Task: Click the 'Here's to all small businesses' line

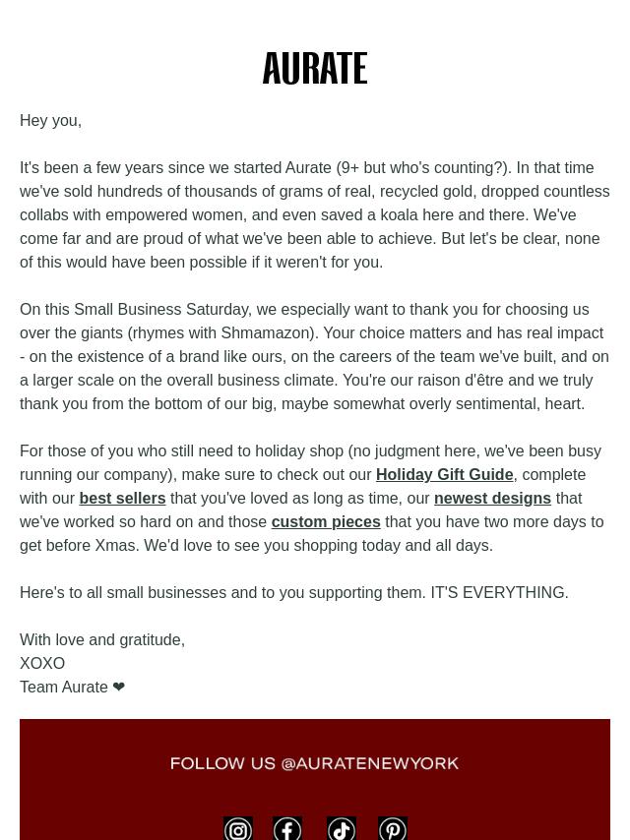Action: (x=293, y=592)
